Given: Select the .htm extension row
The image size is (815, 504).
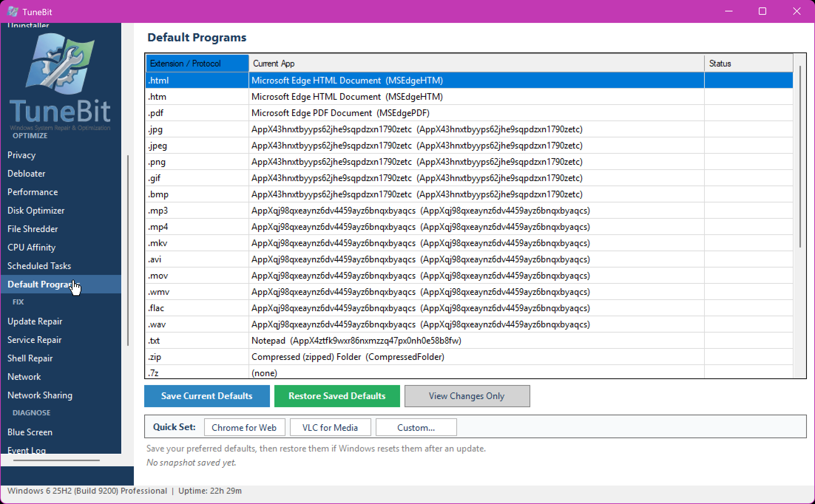Looking at the screenshot, I should [x=469, y=96].
